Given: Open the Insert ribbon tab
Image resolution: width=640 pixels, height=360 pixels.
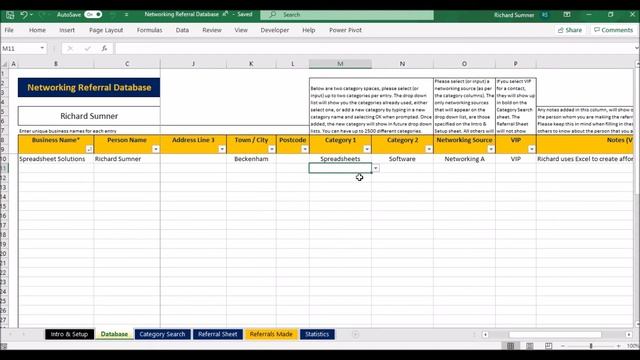Looking at the screenshot, I should click(x=67, y=30).
